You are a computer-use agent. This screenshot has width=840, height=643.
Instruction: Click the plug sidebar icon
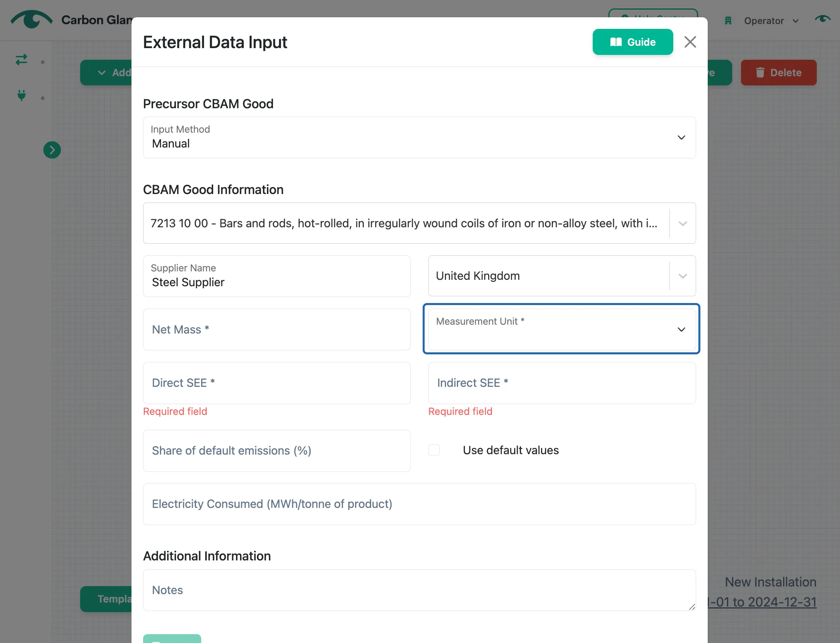(x=22, y=95)
